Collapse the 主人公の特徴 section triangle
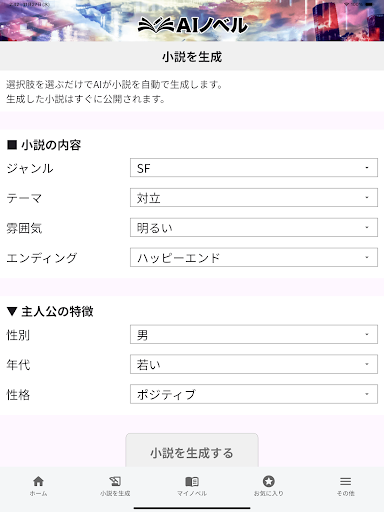 12,312
